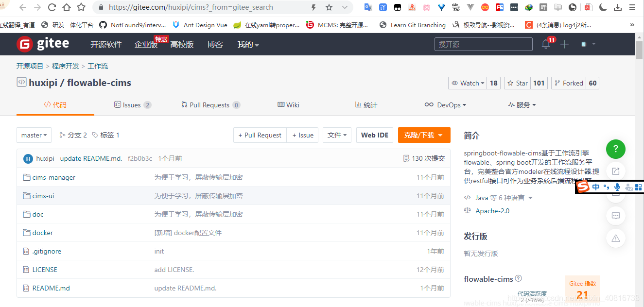644x307 pixels.
Task: Open the 我的 menu dropdown
Action: tap(248, 44)
